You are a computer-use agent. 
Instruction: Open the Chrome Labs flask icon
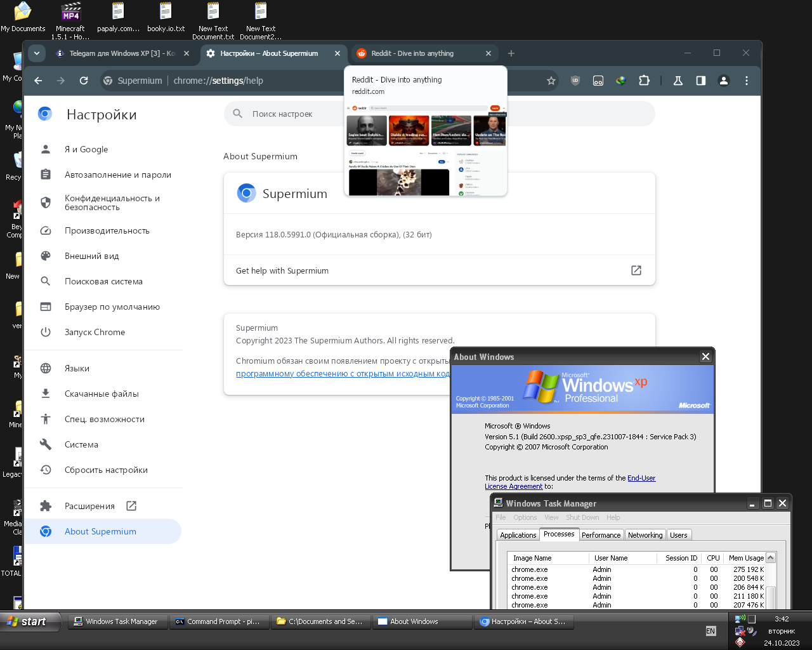pyautogui.click(x=678, y=81)
